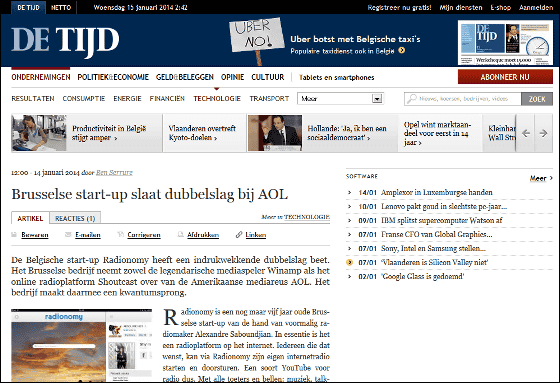Open the Meer combo box
Image resolution: width=560 pixels, height=383 pixels.
(341, 99)
